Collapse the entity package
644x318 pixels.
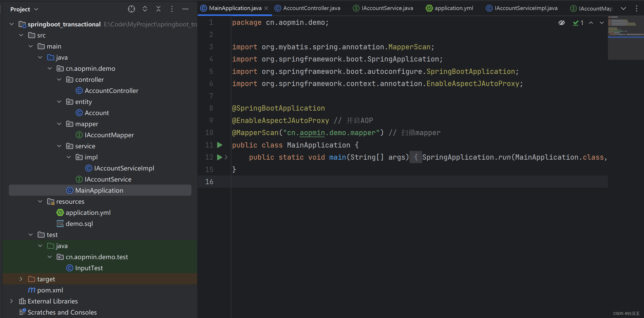[x=59, y=102]
